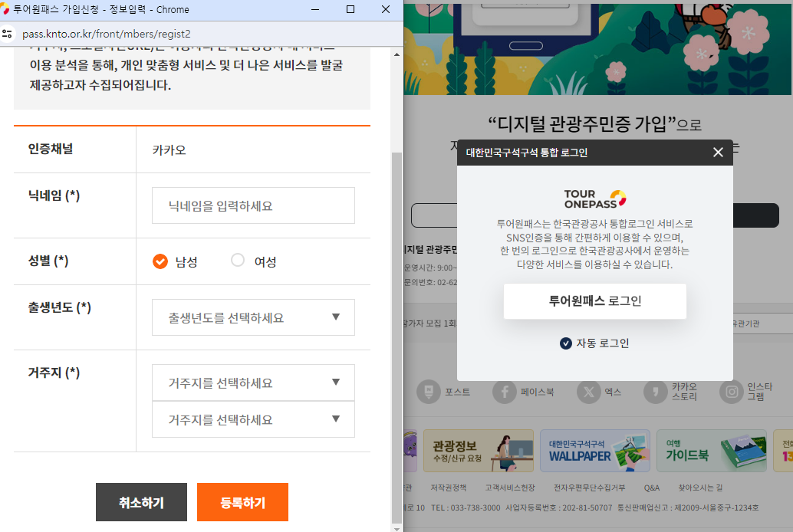This screenshot has width=793, height=532.
Task: Click the Tour Onepass logo
Action: click(595, 199)
